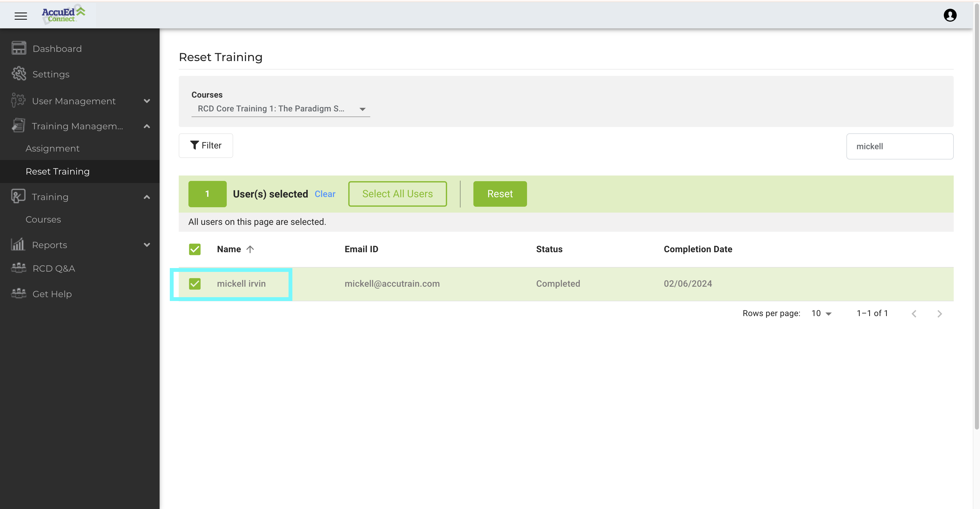Uncheck the select-all header checkbox
Viewport: 980px width, 509px height.
pyautogui.click(x=194, y=249)
